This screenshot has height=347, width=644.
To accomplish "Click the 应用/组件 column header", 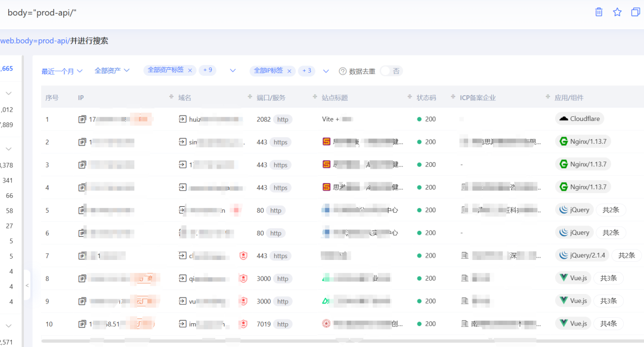I will [569, 98].
